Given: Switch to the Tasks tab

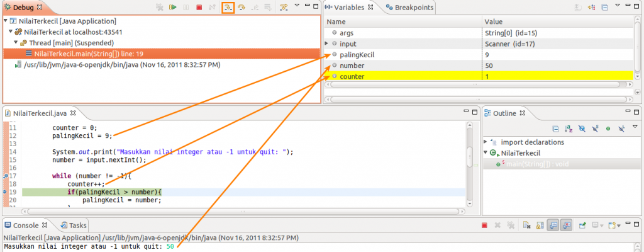Looking at the screenshot, I should [74, 226].
